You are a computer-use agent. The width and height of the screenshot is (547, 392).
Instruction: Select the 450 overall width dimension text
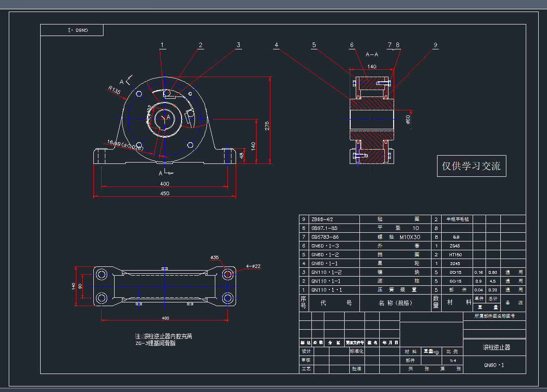pos(164,193)
